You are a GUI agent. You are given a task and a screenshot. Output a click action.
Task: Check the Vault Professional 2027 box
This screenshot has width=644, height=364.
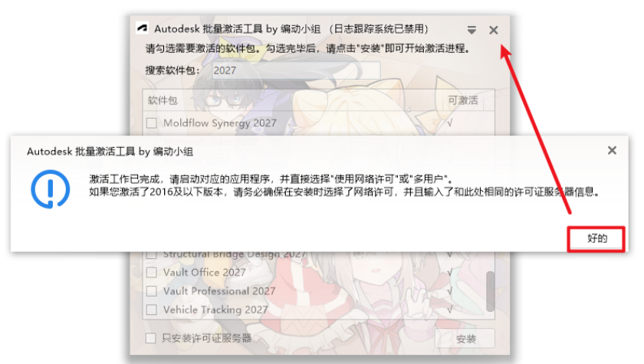click(152, 291)
